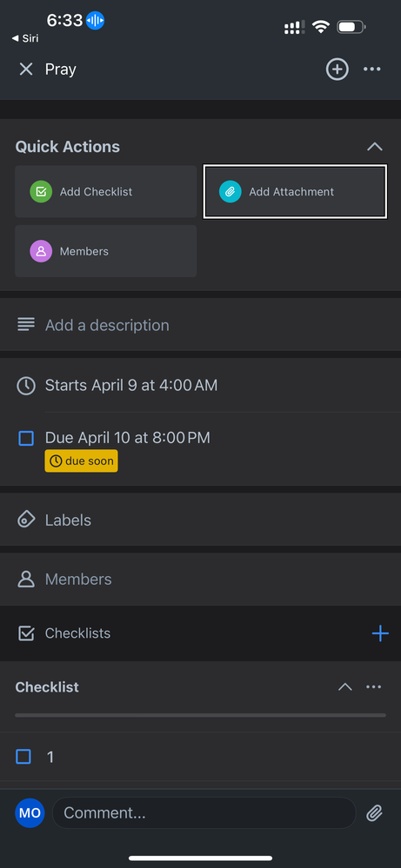Open the Labels row
Viewport: 401px width, 868px height.
(x=200, y=520)
